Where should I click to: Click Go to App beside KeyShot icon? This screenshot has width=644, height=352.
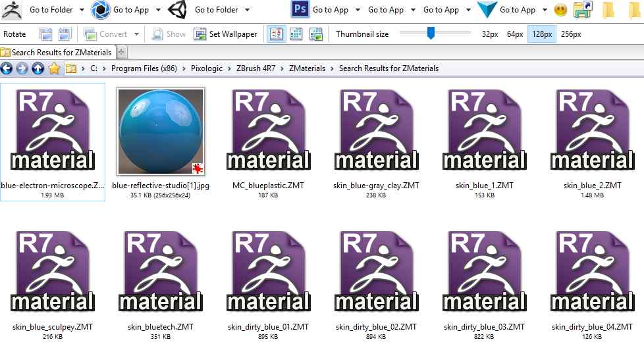(131, 10)
